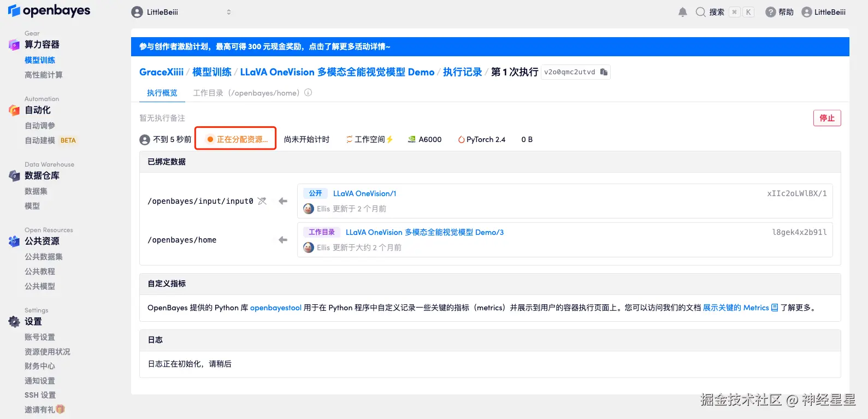Open 数据集 in sidebar
Viewport: 868px width, 419px height.
click(36, 191)
